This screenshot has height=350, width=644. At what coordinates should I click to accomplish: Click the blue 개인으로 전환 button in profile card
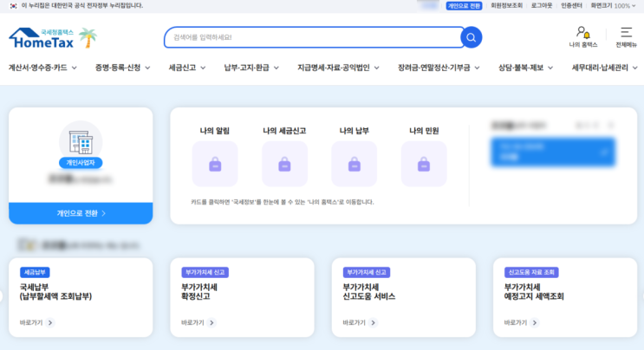point(81,213)
